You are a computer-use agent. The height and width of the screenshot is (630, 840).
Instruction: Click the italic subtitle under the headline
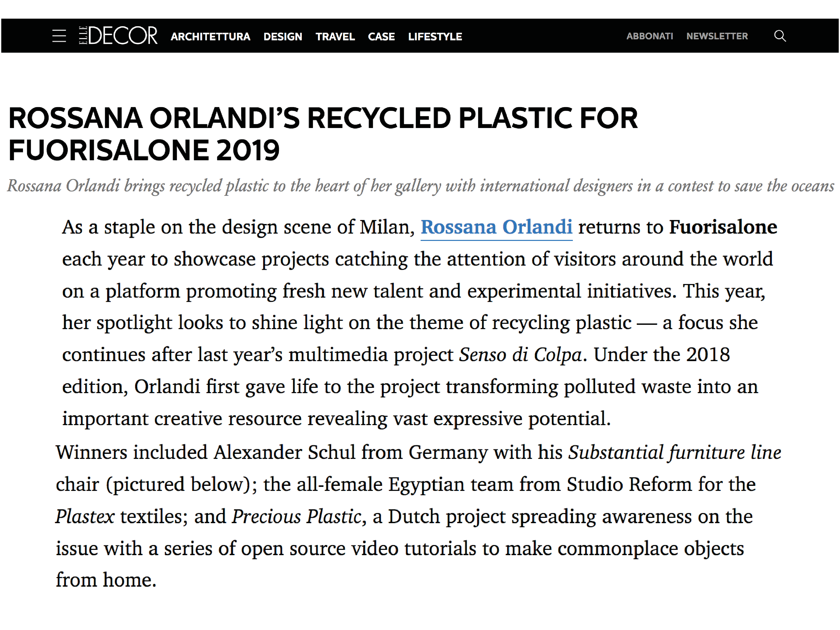pos(420,186)
